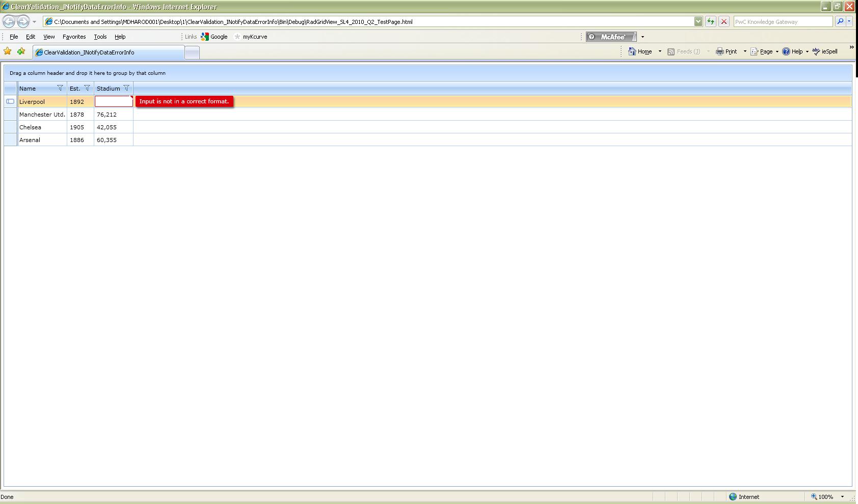Viewport: 858px width, 504px height.
Task: Stop loading with the red X button
Action: pos(723,21)
